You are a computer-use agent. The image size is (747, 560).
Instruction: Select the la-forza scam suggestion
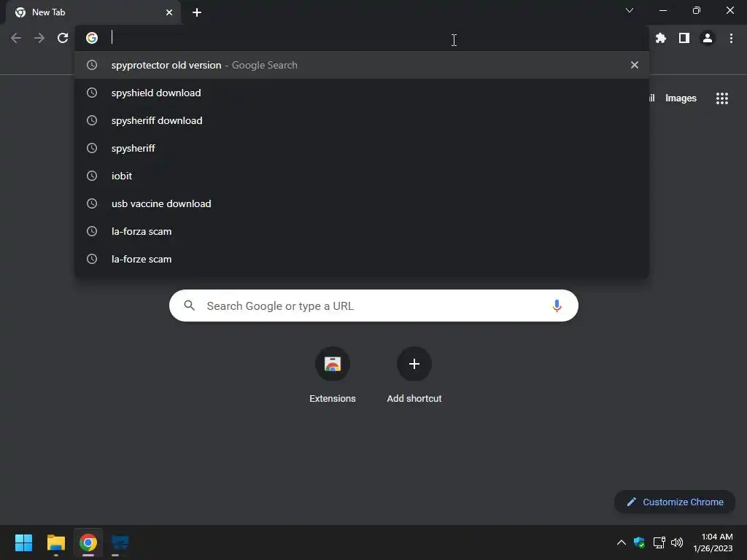(x=362, y=231)
